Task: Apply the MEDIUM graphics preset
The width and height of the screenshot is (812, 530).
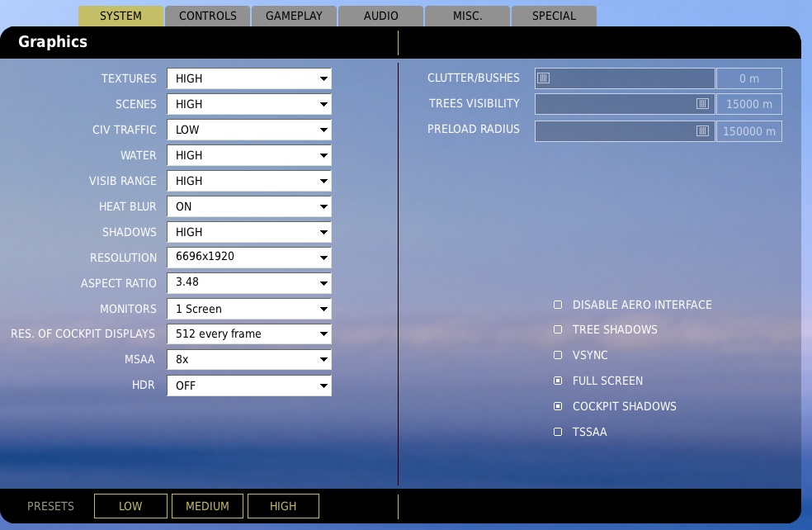Action: click(207, 506)
